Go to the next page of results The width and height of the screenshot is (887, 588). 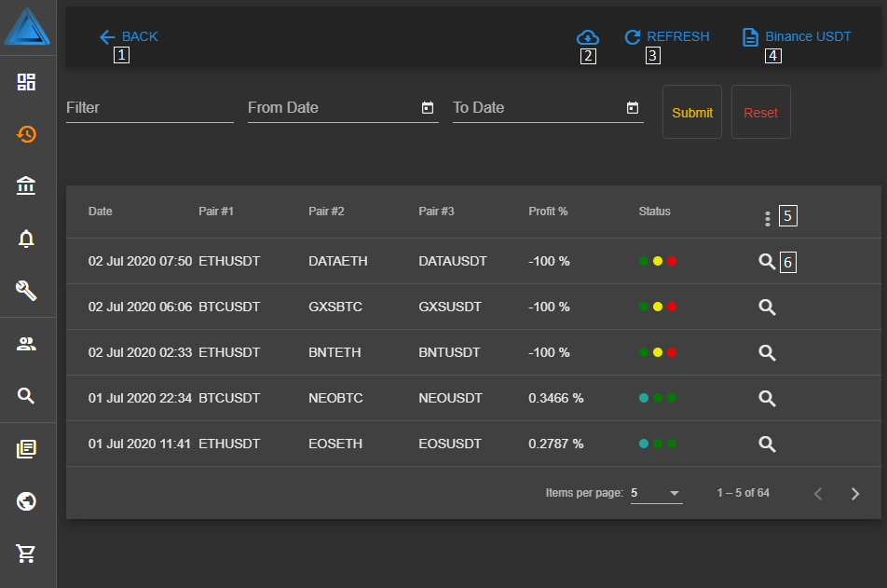(x=855, y=494)
